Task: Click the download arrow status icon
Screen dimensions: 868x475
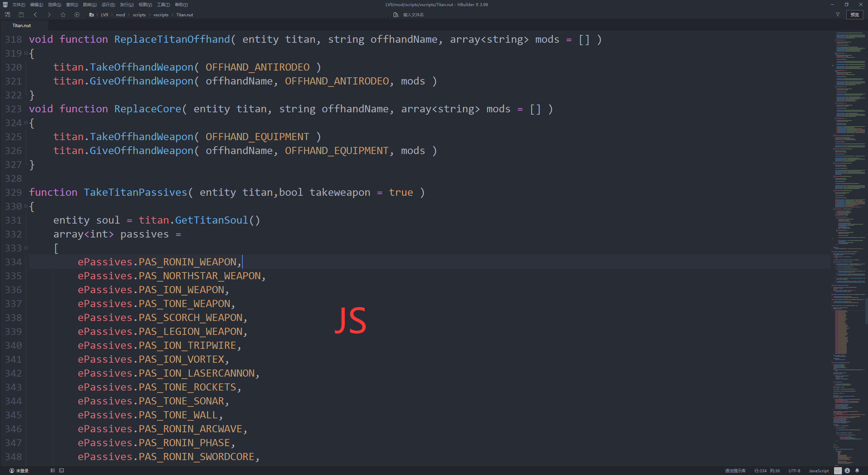Action: 847,471
